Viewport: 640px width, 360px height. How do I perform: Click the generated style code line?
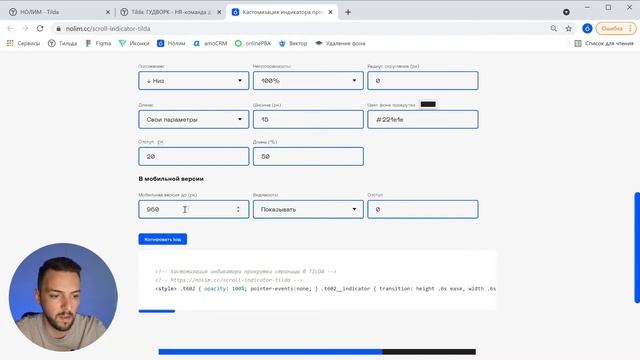click(325, 289)
